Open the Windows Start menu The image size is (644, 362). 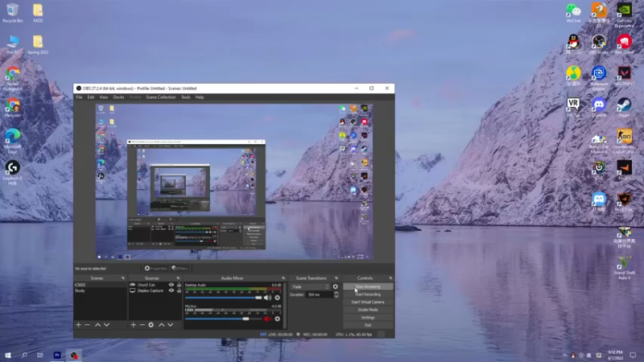(x=8, y=355)
